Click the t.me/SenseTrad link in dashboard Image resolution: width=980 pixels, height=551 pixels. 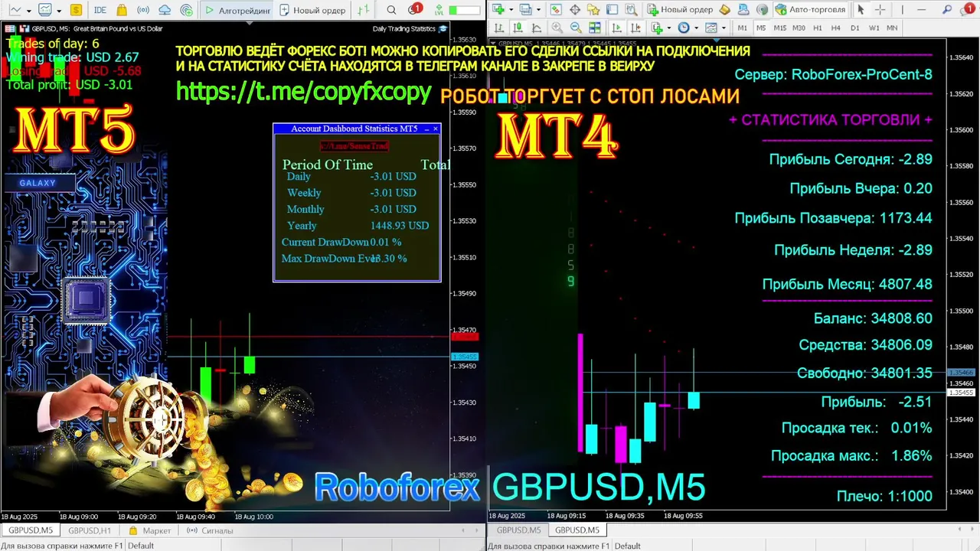tap(354, 145)
